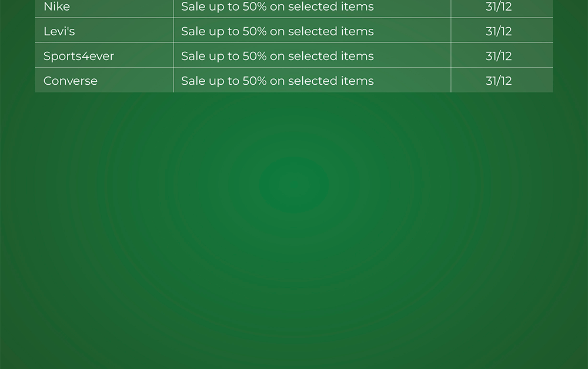This screenshot has width=588, height=369.
Task: Click the Levi's store name cell
Action: 59,31
